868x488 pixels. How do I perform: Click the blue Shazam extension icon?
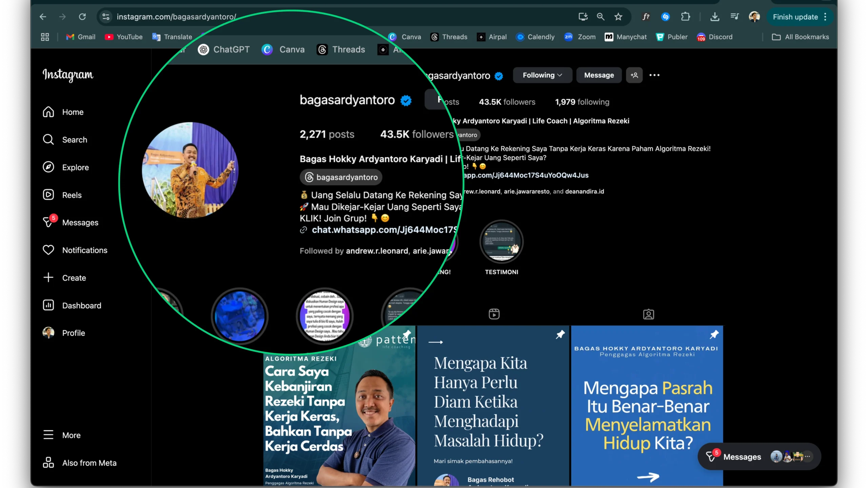point(666,17)
